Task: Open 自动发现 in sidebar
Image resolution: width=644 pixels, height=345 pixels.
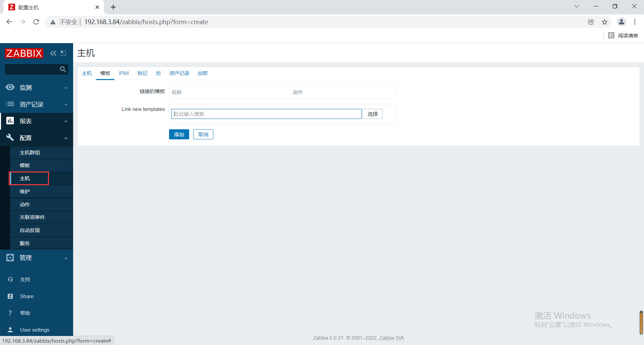Action: (42, 230)
